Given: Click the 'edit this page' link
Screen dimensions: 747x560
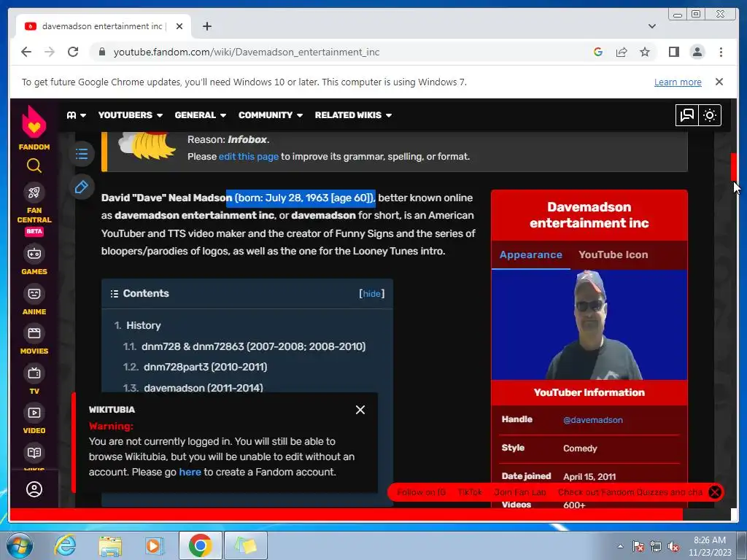Looking at the screenshot, I should coord(248,157).
